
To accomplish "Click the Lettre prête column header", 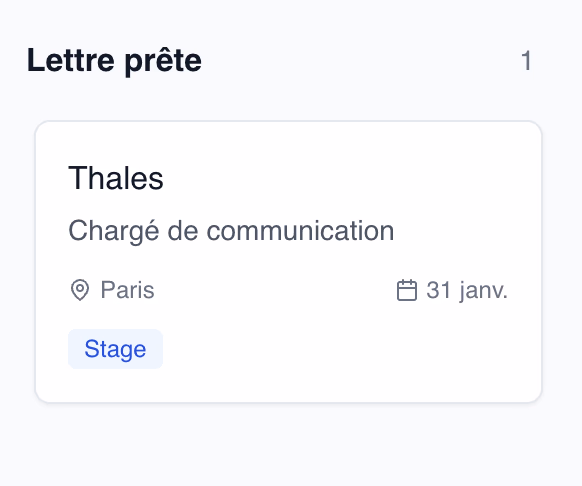I will click(x=114, y=61).
